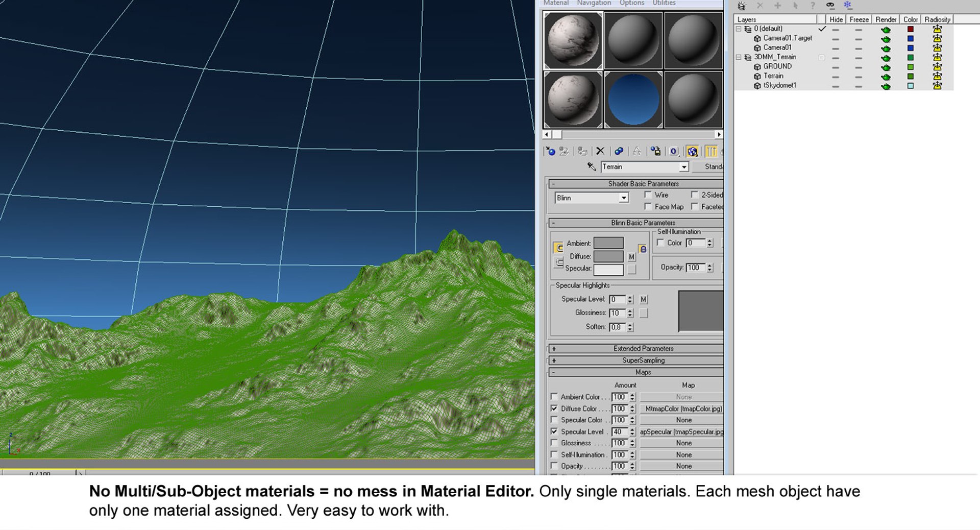Click Freeze/Unfreeze All Layers snowflake icon

[x=848, y=6]
